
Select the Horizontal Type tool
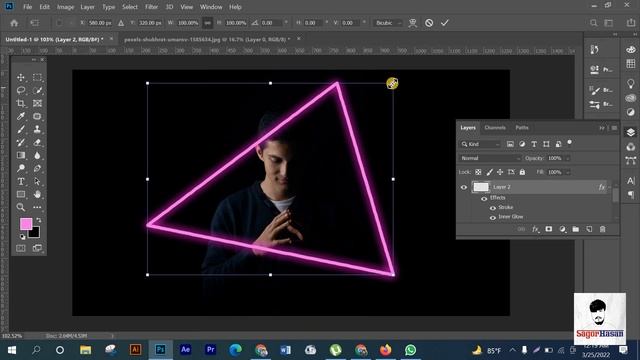[x=21, y=182]
